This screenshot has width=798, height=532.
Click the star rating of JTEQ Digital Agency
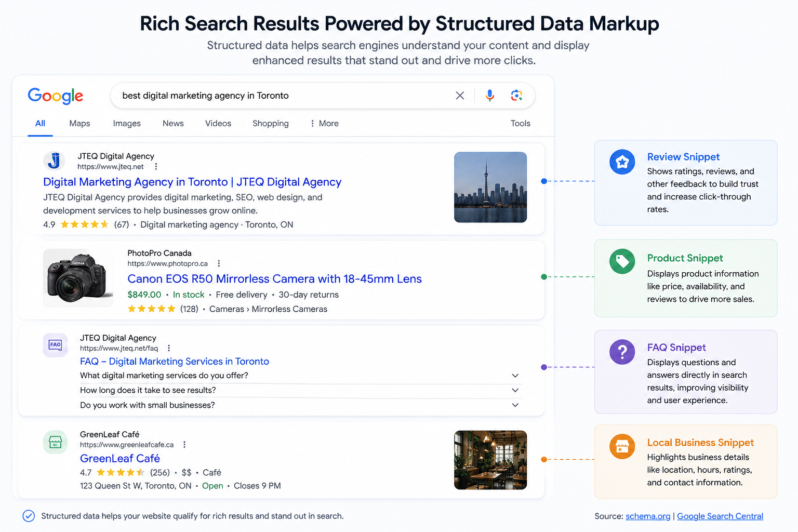(85, 224)
